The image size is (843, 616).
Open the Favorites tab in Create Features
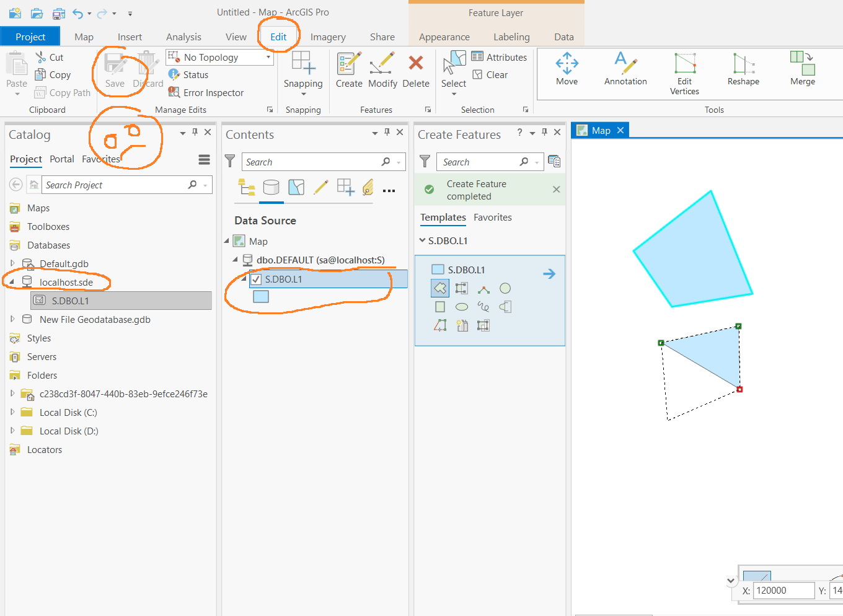coord(493,218)
